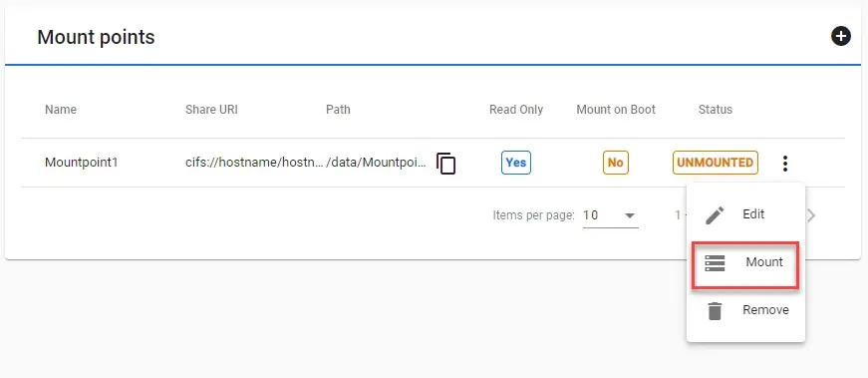Click the cifs://hostname share URI cell

point(255,163)
